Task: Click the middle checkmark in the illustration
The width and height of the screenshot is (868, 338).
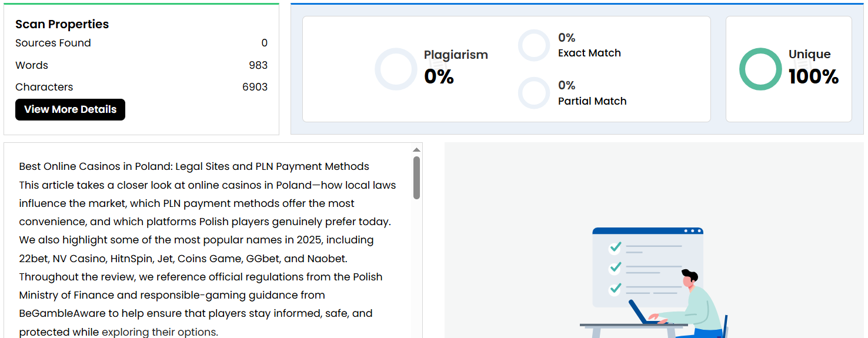Action: (x=615, y=268)
